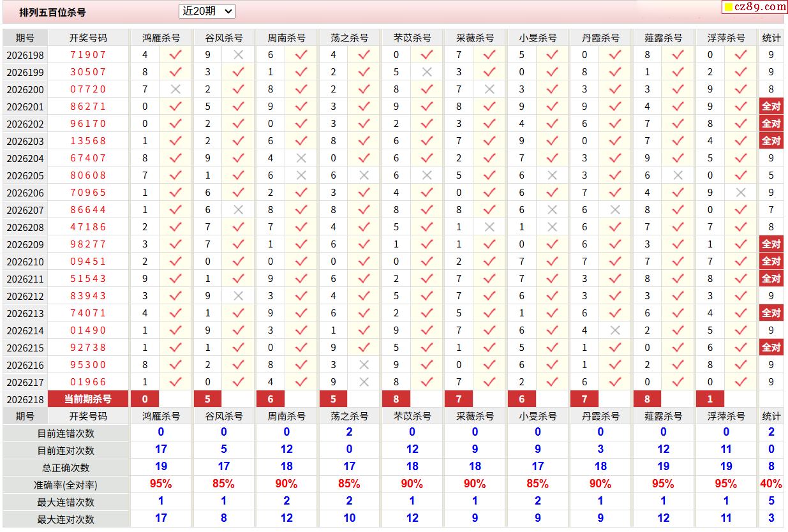Viewport: 788px width, 532px height.
Task: Click the 95% accuracy value under 鸿雁杀号
Action: point(161,484)
